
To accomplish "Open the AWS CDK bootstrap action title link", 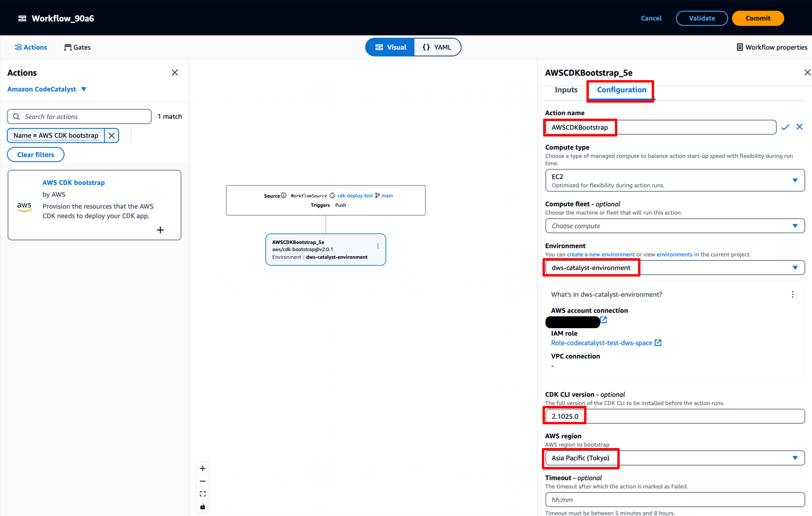I will pyautogui.click(x=74, y=182).
